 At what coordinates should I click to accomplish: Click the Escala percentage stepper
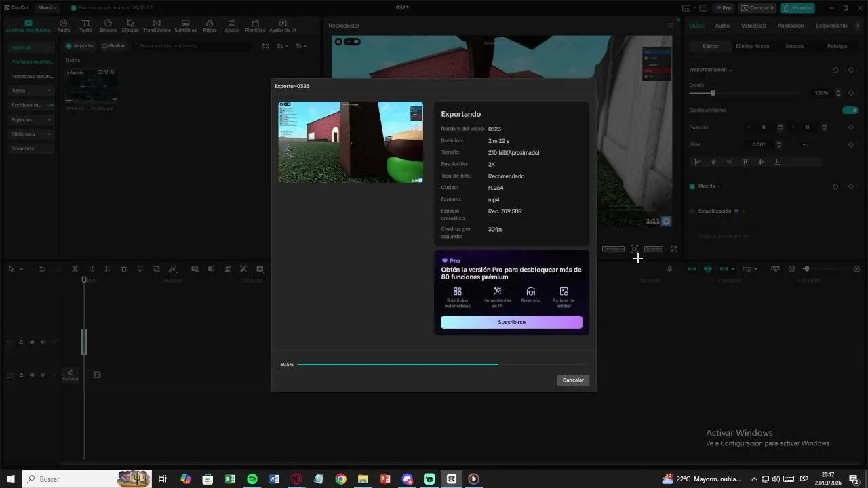(838, 93)
